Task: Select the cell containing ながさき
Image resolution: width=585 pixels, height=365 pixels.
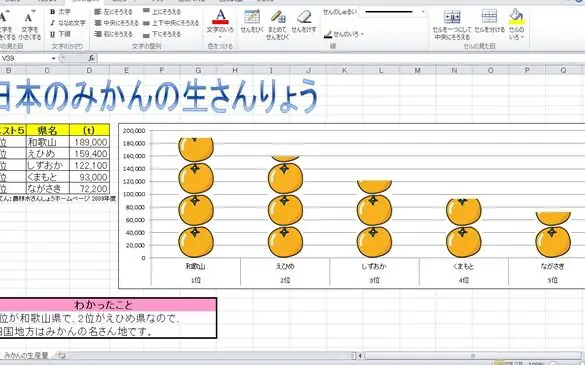Action: click(x=48, y=188)
